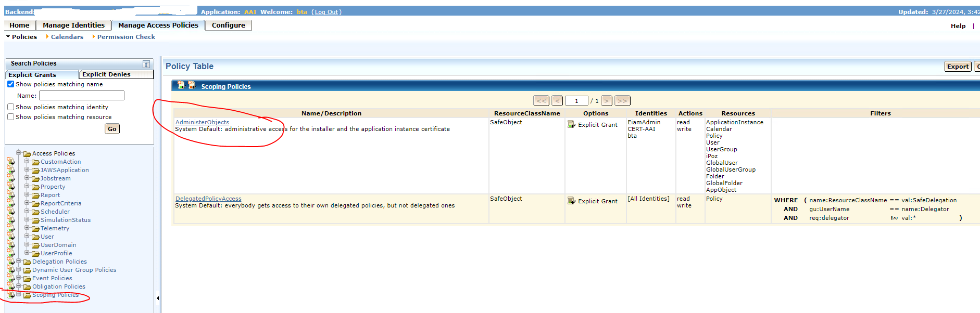Click new-policy icon left of Dynamic User Group Policies
Viewport: 980px width, 313px height.
click(11, 270)
